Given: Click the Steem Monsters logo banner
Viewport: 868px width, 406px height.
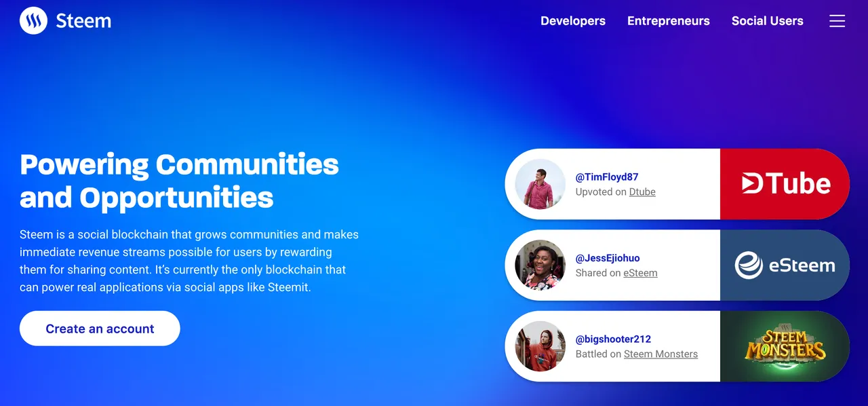Looking at the screenshot, I should click(785, 346).
